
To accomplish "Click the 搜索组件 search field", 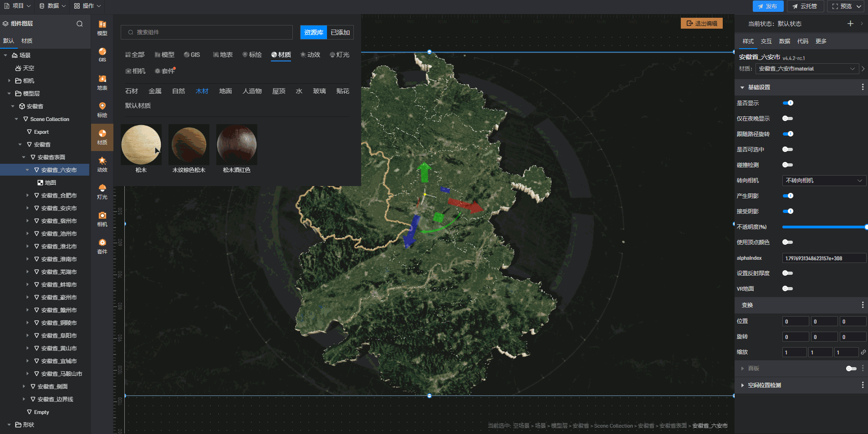I will 207,32.
